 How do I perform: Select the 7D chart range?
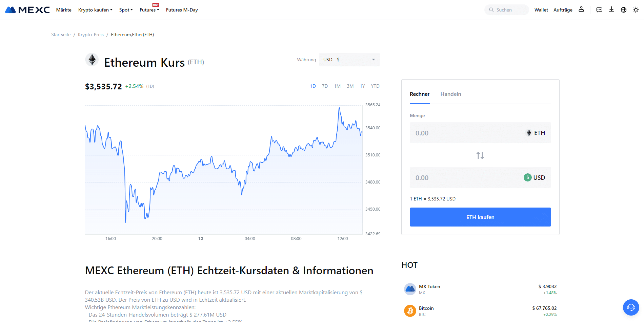click(325, 86)
